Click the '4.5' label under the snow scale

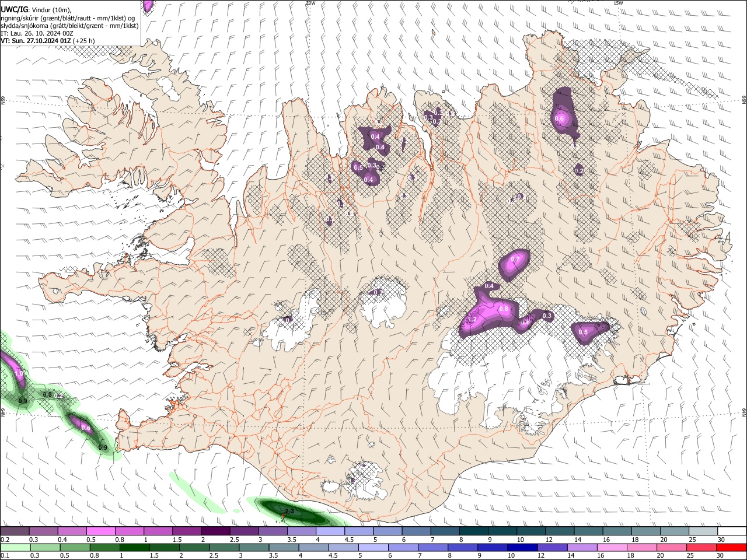pyautogui.click(x=350, y=540)
